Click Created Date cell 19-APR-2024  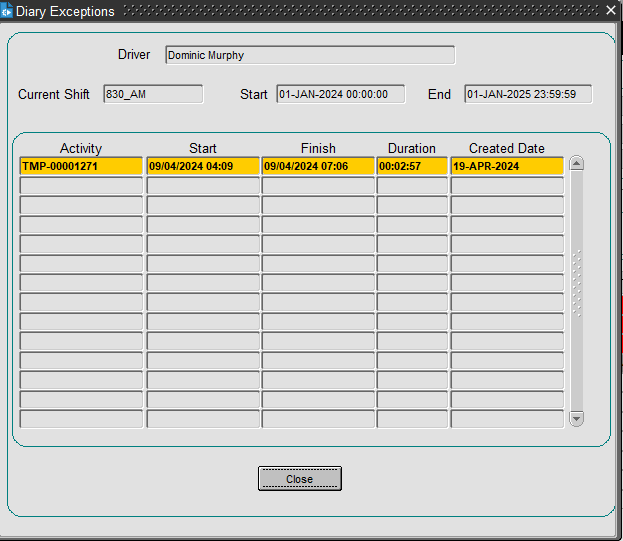pos(507,166)
